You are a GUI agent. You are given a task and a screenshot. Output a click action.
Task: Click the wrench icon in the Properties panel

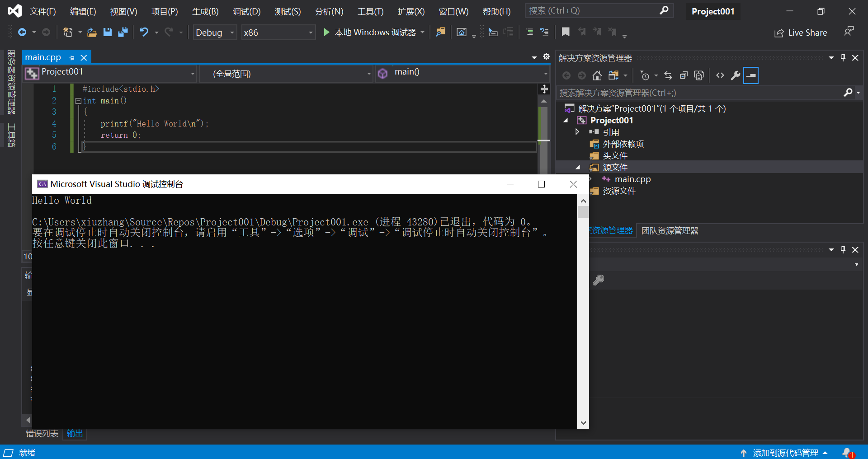(599, 280)
